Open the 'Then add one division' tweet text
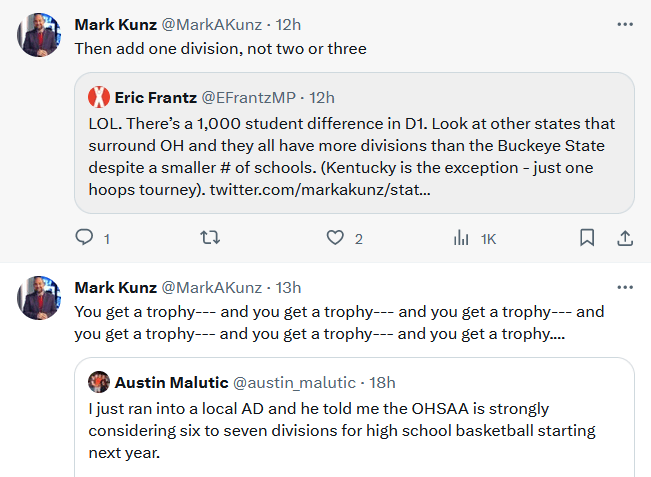This screenshot has height=477, width=651. pyautogui.click(x=220, y=48)
